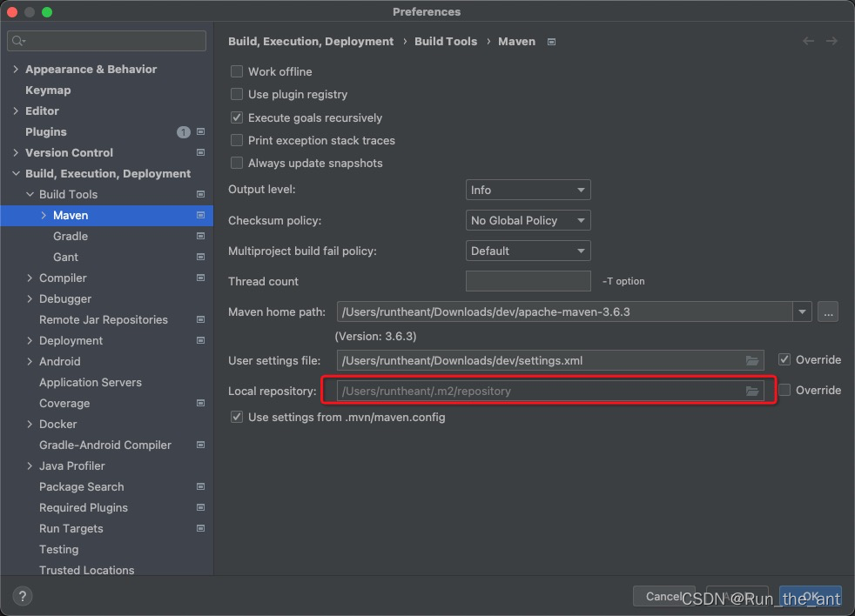Viewport: 855px width, 616px height.
Task: Enable Always update snapshots checkbox
Action: click(237, 163)
